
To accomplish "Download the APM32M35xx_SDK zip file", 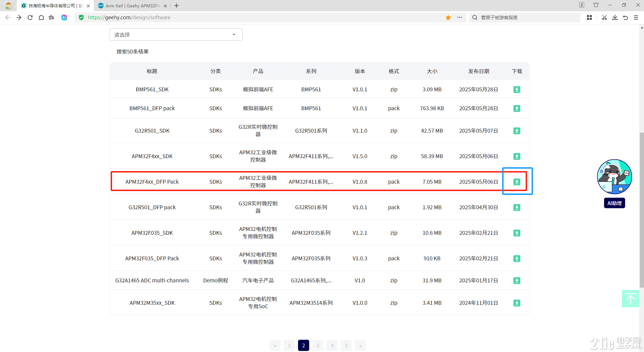I will (517, 303).
